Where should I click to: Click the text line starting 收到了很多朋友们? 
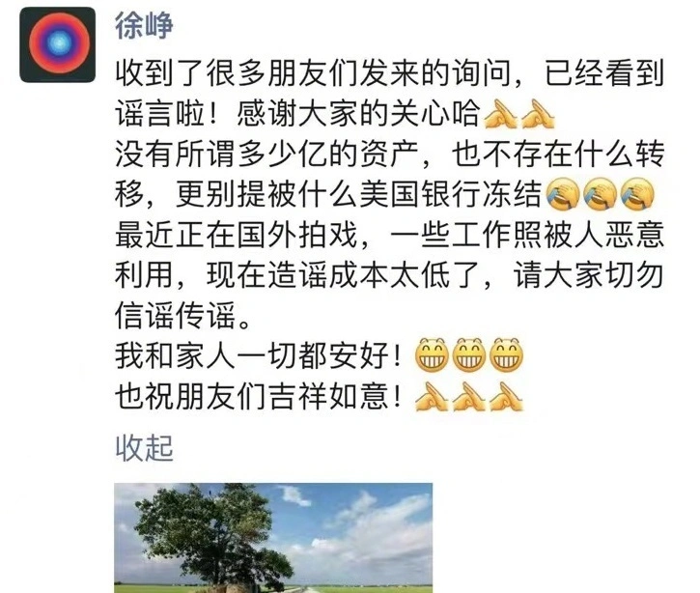tap(390, 73)
